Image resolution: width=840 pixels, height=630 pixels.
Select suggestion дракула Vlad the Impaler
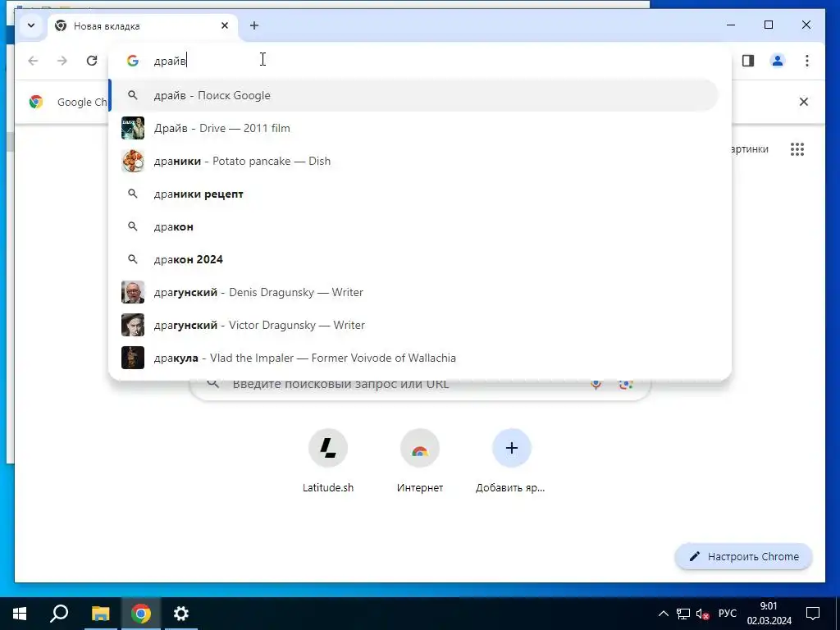[x=413, y=358]
